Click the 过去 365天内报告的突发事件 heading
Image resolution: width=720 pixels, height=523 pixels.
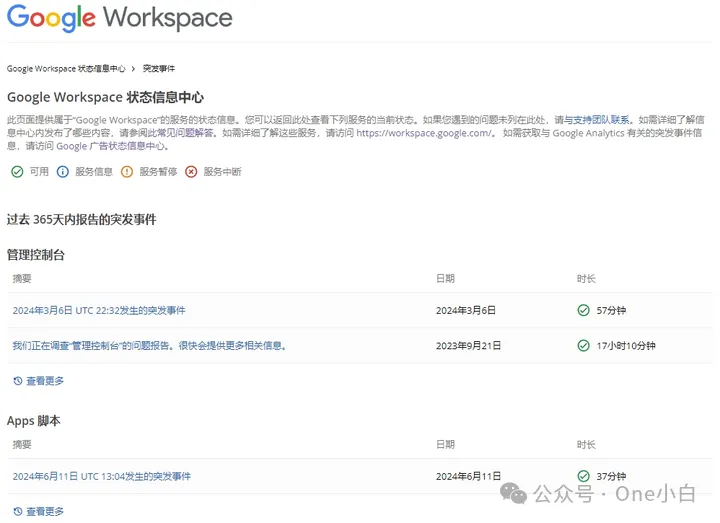[x=82, y=219]
